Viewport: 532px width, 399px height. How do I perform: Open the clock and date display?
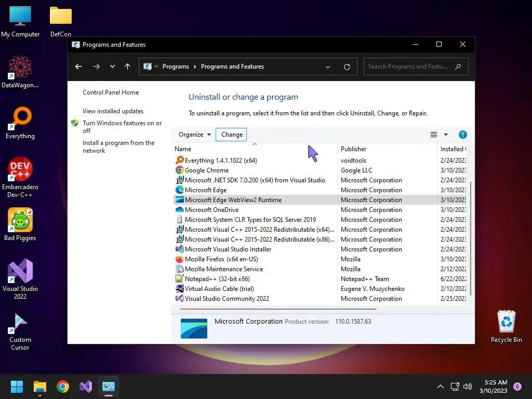click(494, 387)
